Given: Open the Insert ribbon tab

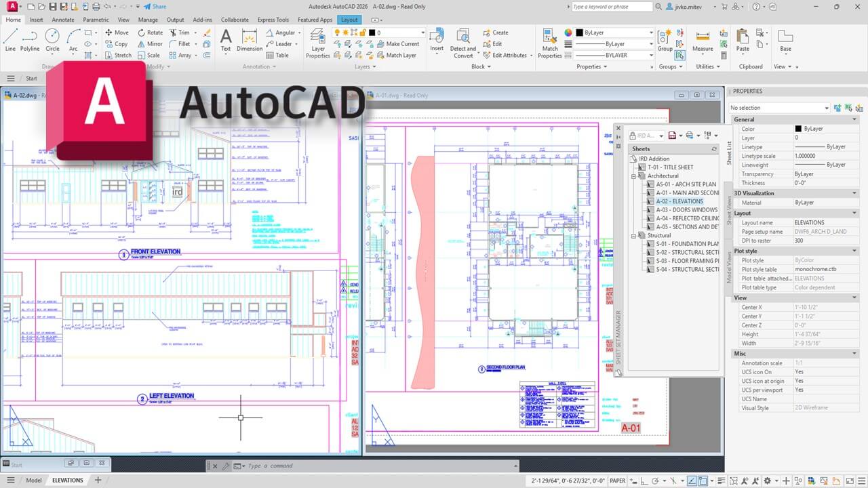Looking at the screenshot, I should pyautogui.click(x=36, y=20).
